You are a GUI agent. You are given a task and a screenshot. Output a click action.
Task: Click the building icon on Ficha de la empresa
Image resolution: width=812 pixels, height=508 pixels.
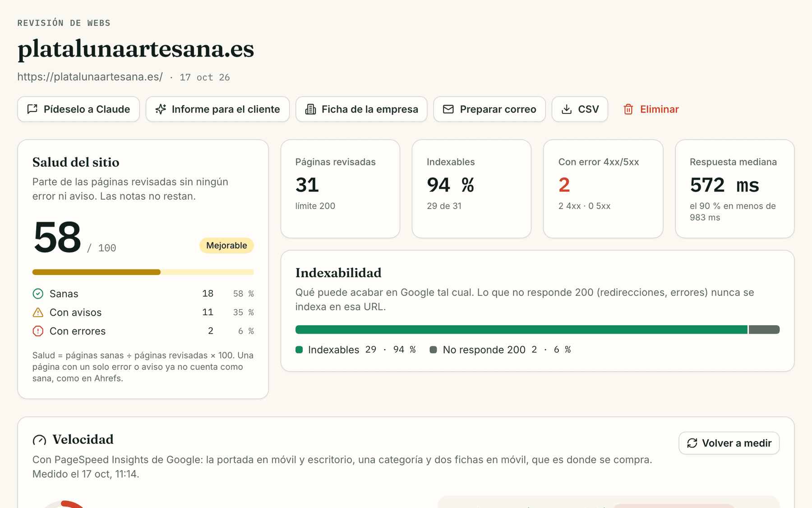310,109
